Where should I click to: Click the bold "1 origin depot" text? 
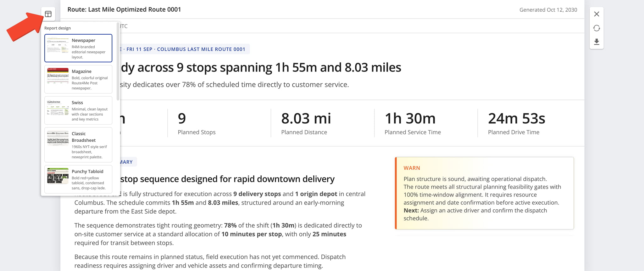click(316, 194)
